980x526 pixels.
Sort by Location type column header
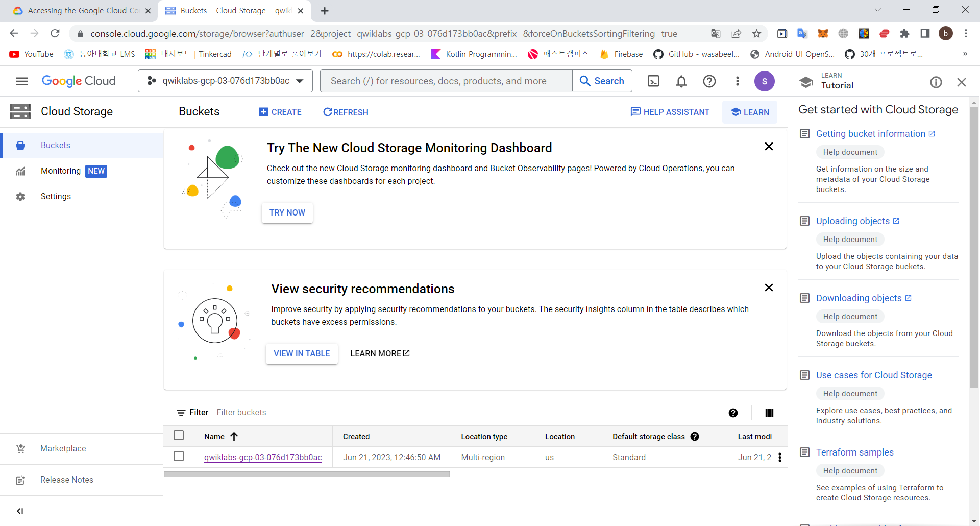tap(484, 437)
